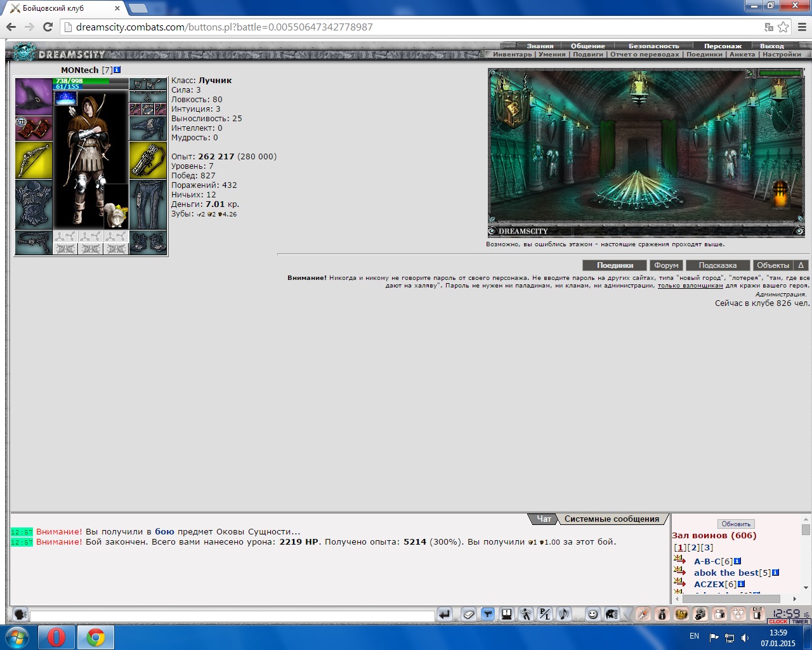
Task: Click the browser address bar
Action: tap(412, 27)
